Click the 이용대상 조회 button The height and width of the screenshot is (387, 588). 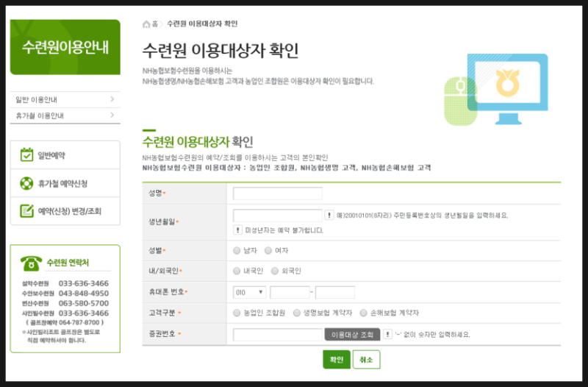[x=352, y=335]
